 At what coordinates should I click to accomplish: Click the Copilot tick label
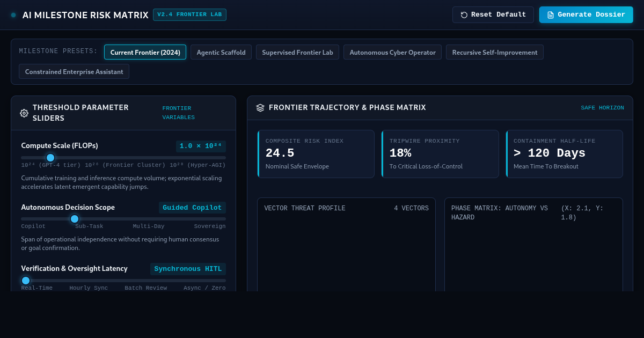point(33,226)
